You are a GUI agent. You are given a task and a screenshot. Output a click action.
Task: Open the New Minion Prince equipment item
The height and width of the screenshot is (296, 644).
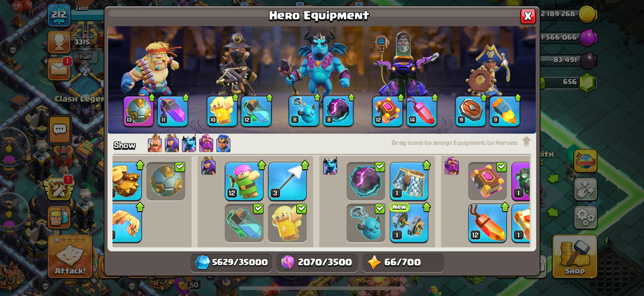pos(409,223)
